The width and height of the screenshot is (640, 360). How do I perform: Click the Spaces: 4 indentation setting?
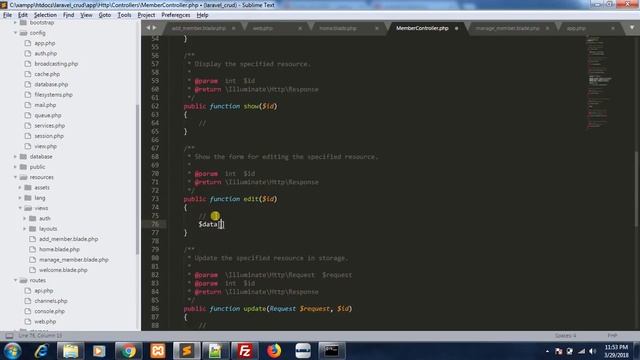565,336
